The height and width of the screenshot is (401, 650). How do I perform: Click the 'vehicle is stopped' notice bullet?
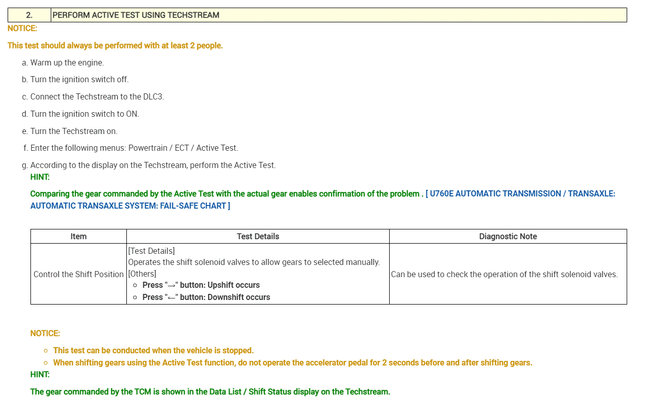click(153, 350)
